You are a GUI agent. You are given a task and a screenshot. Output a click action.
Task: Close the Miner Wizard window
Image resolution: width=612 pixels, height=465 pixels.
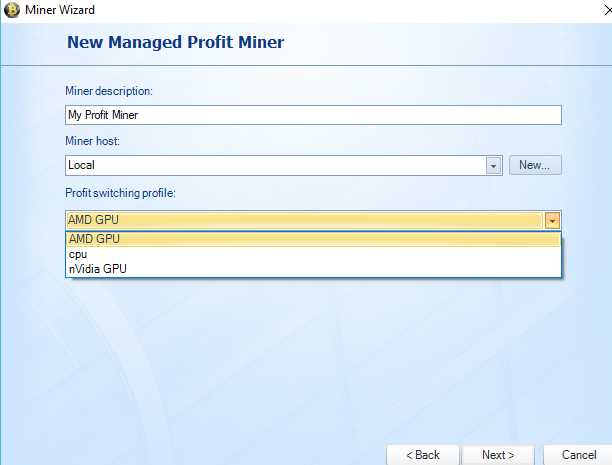click(608, 10)
